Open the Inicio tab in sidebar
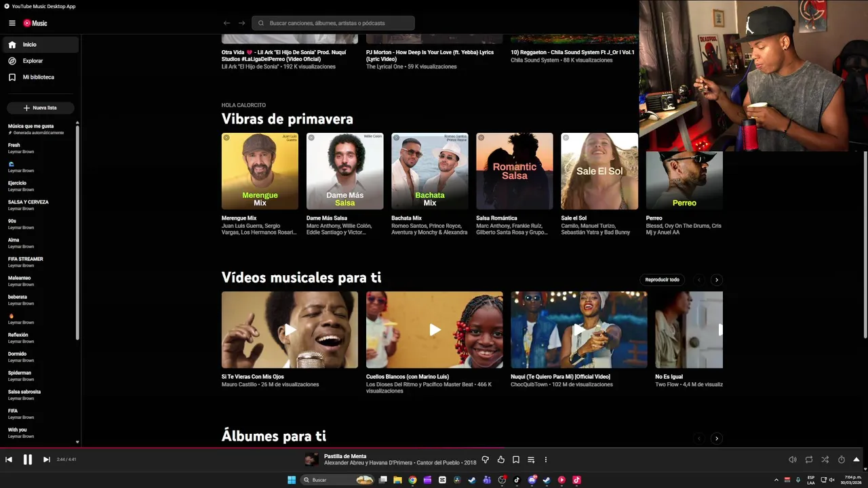 [x=41, y=45]
